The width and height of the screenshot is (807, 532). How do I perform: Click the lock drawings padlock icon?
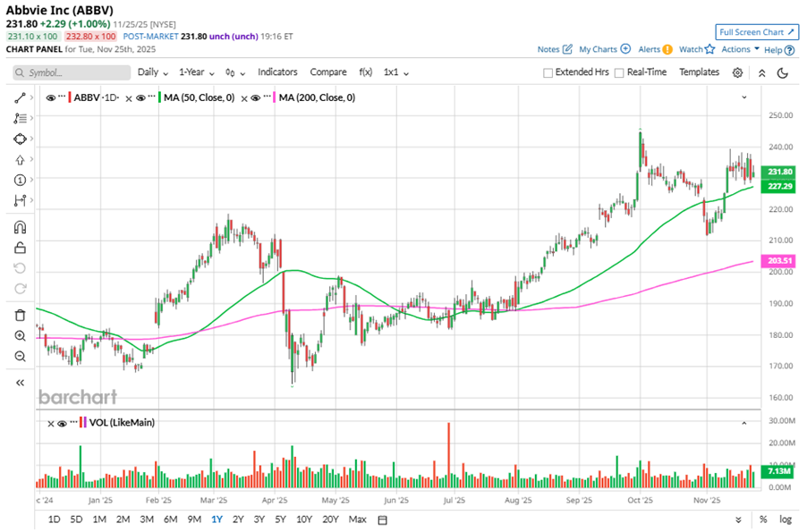20,248
